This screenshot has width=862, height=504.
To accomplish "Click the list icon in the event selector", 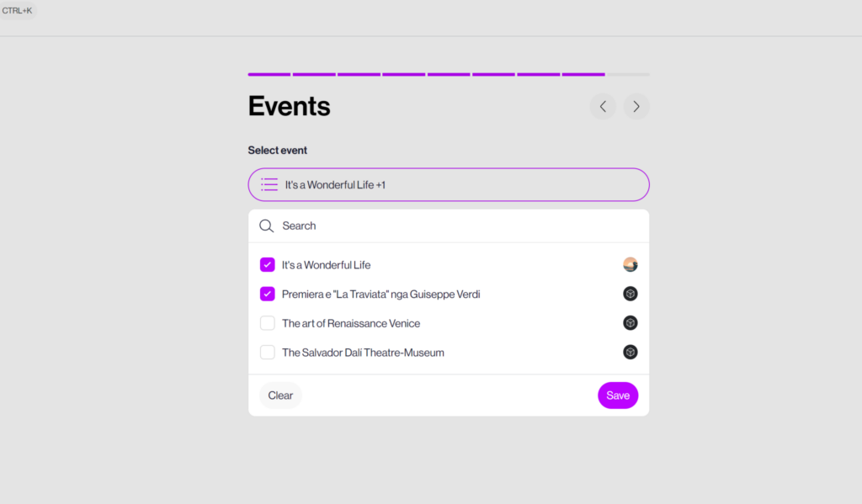I will [269, 184].
